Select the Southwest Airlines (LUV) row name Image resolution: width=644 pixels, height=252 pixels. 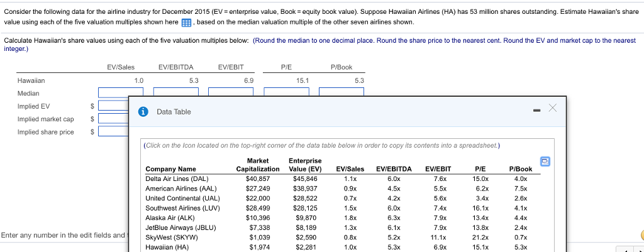pos(182,208)
